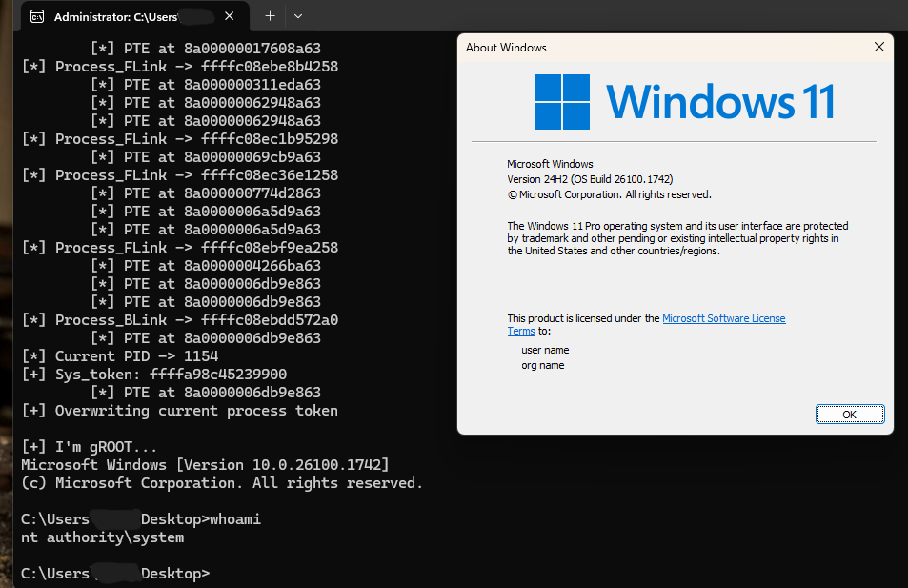This screenshot has height=588, width=908.
Task: Click 'PTE at 8a00000069cb9a63' line
Action: click(x=205, y=157)
